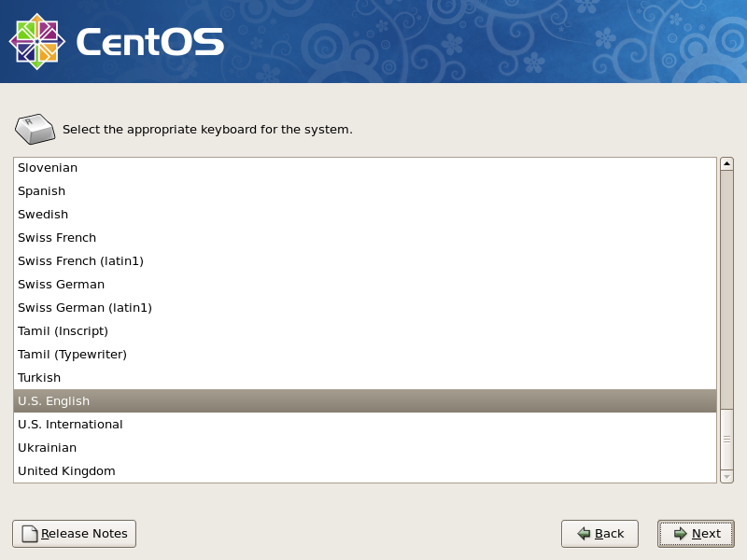The width and height of the screenshot is (747, 560).
Task: Choose Tamil (Inscript) keyboard
Action: pos(63,331)
